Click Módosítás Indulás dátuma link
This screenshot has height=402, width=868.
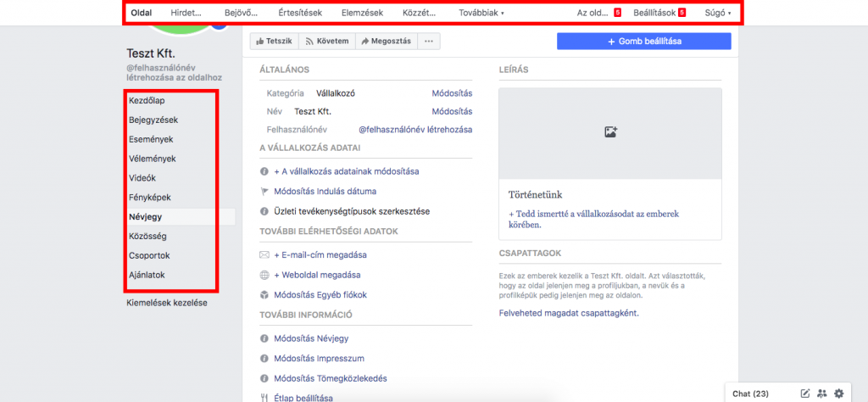(x=325, y=192)
